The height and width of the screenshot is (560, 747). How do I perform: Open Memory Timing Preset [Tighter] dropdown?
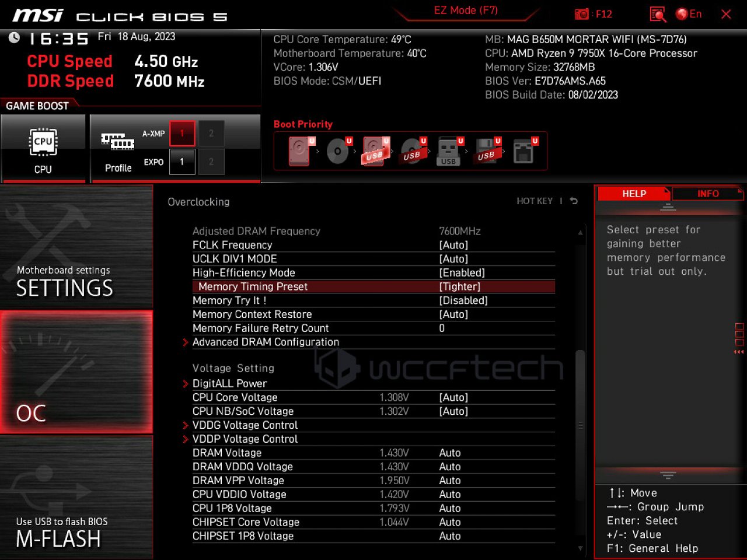(460, 286)
